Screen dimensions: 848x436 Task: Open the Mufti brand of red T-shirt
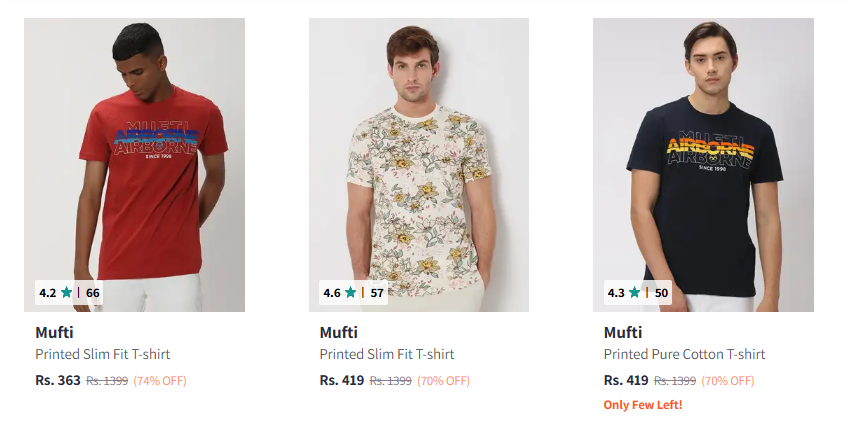54,333
